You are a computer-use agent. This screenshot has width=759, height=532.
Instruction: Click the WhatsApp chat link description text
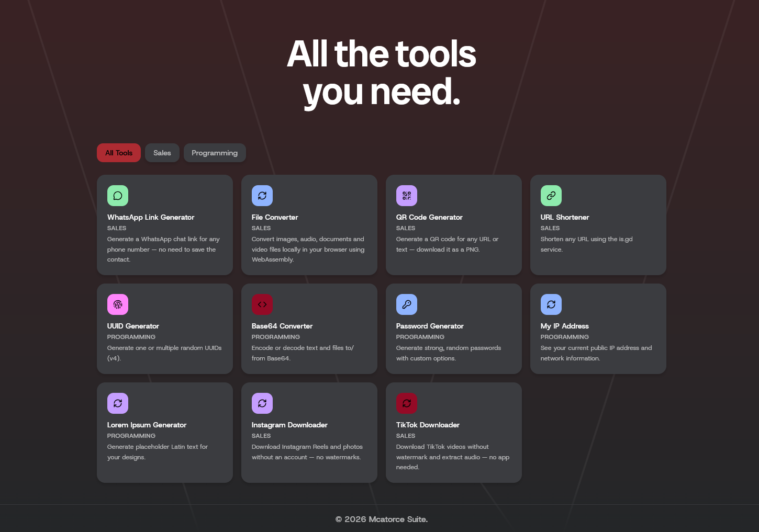pos(163,250)
